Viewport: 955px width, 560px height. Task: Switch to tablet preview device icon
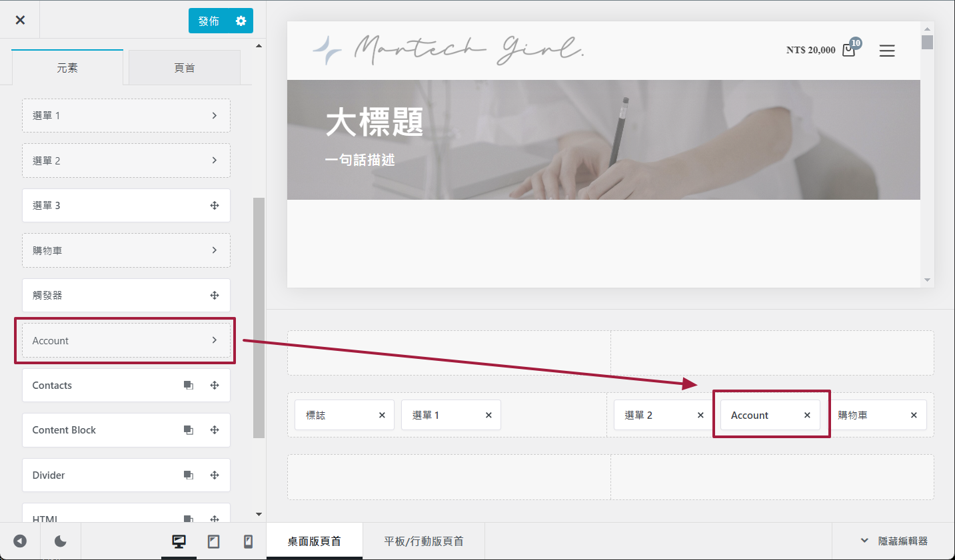click(213, 541)
